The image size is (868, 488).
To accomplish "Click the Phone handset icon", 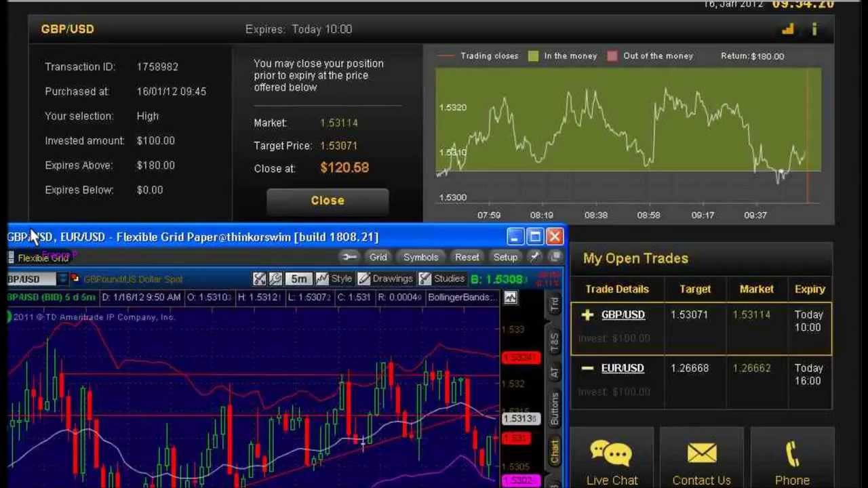I will pos(792,453).
